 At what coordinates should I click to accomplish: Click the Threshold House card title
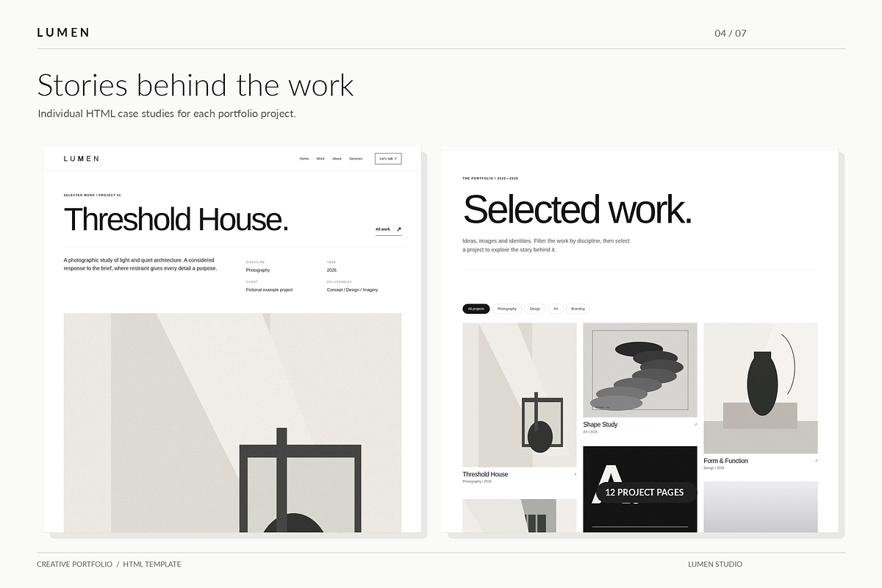point(485,475)
